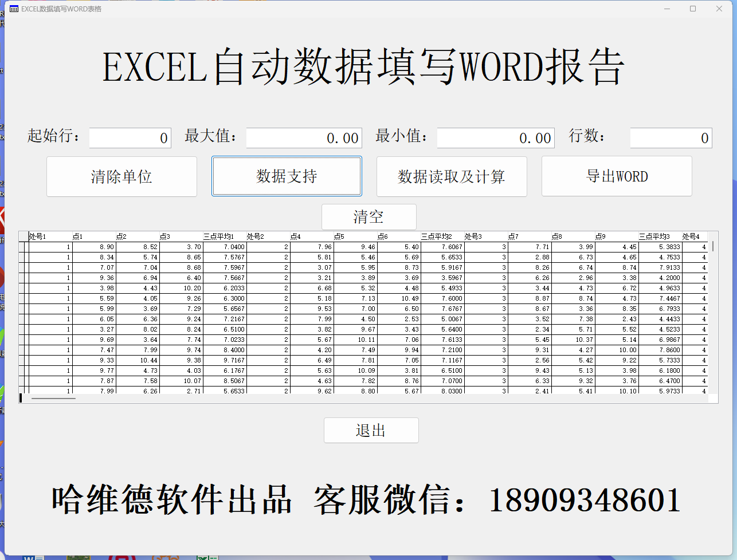Click the 行数 input field

coord(671,138)
